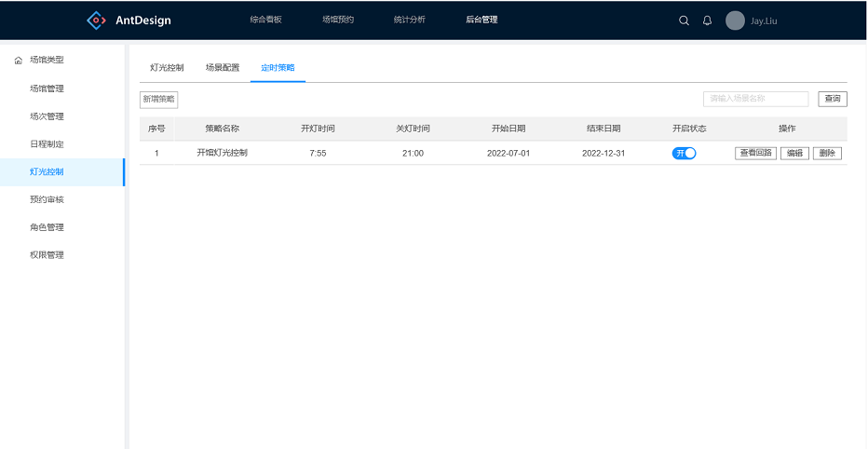Toggle the 开启状态 switch off
Image resolution: width=868 pixels, height=449 pixels.
pyautogui.click(x=684, y=153)
